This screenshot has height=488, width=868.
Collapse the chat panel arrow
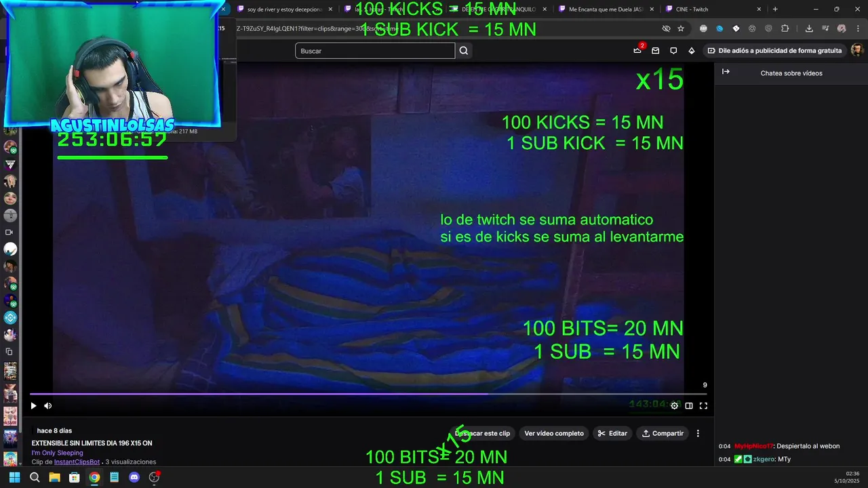click(726, 72)
